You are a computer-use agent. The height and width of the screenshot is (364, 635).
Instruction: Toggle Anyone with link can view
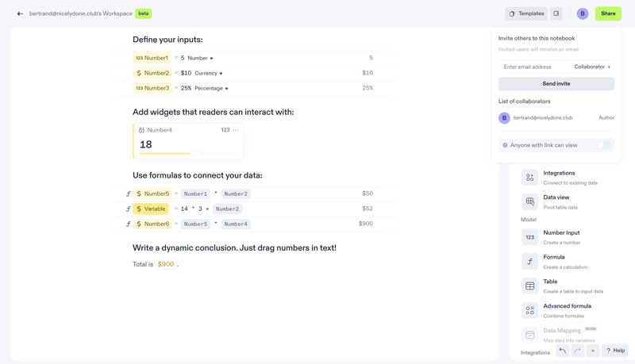(x=603, y=145)
